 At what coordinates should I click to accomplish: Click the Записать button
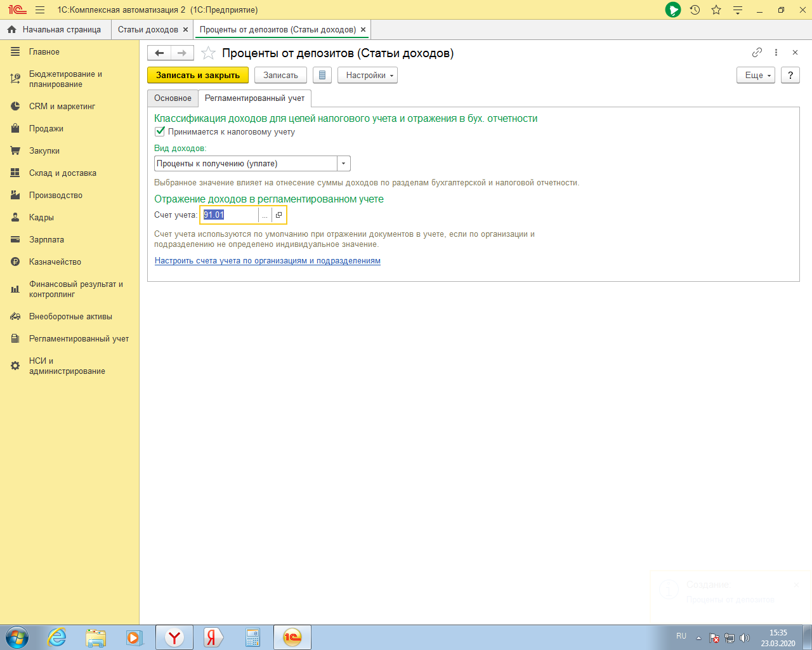(x=280, y=75)
